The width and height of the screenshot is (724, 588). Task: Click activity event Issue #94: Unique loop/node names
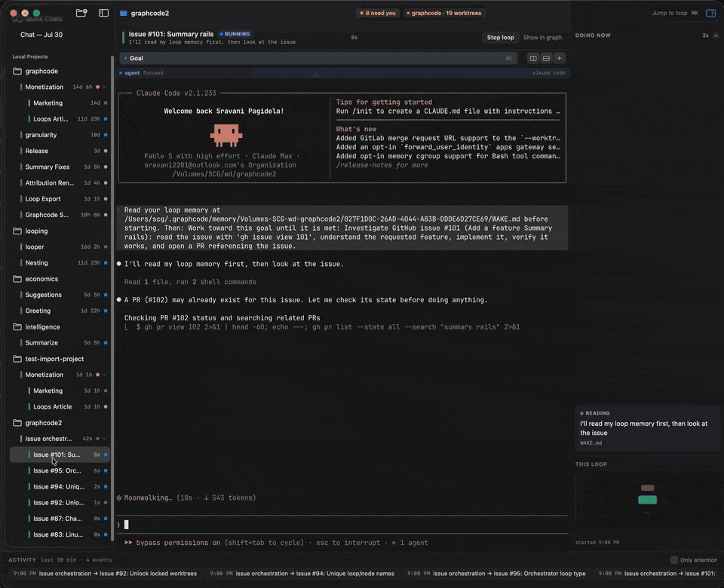pos(302,573)
